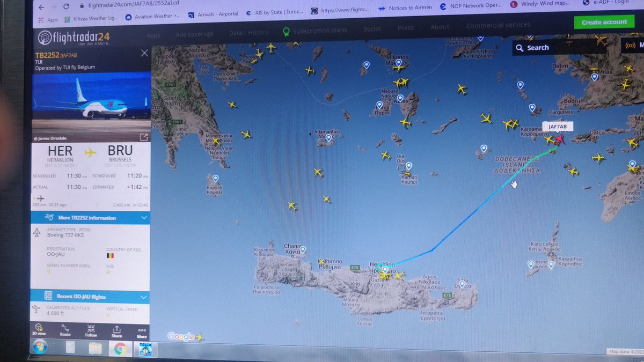Screen dimensions: 644x362
Task: Expand Recent OO-JAU flights section
Action: point(90,296)
